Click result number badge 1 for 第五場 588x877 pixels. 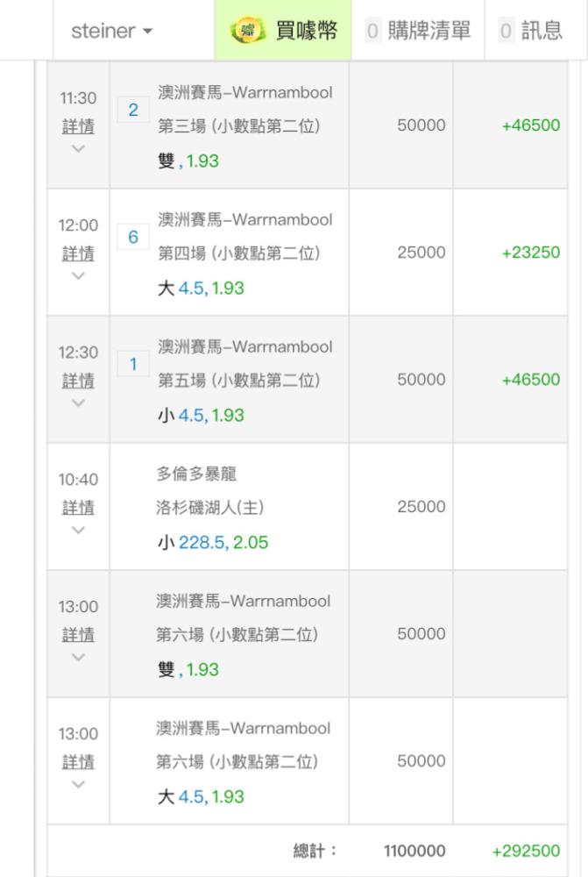click(133, 364)
